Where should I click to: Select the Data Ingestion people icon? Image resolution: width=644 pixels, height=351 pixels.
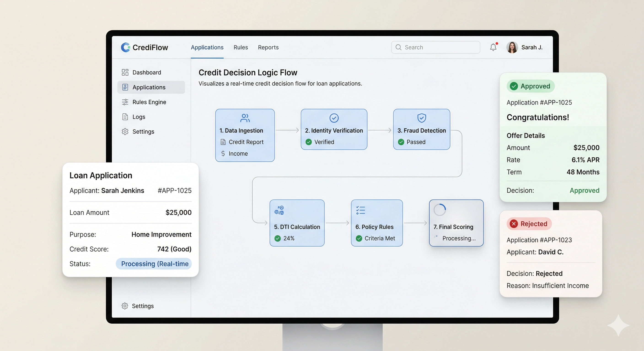coord(245,118)
